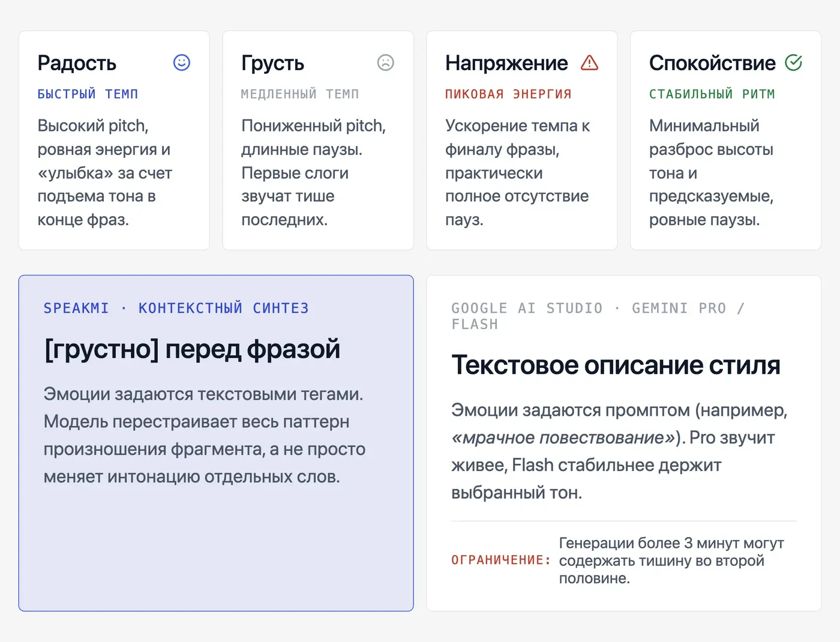Click the description starting Минимальный разброс

pos(712,173)
